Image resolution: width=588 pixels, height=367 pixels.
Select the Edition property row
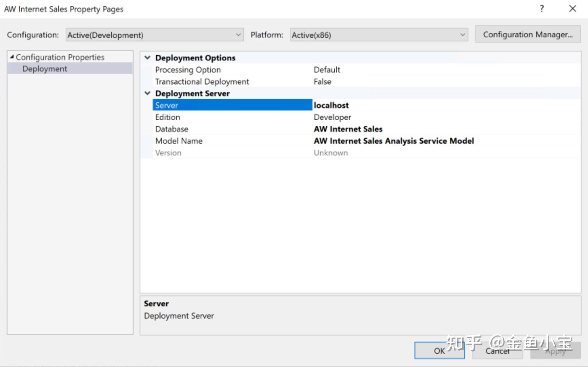tap(167, 117)
